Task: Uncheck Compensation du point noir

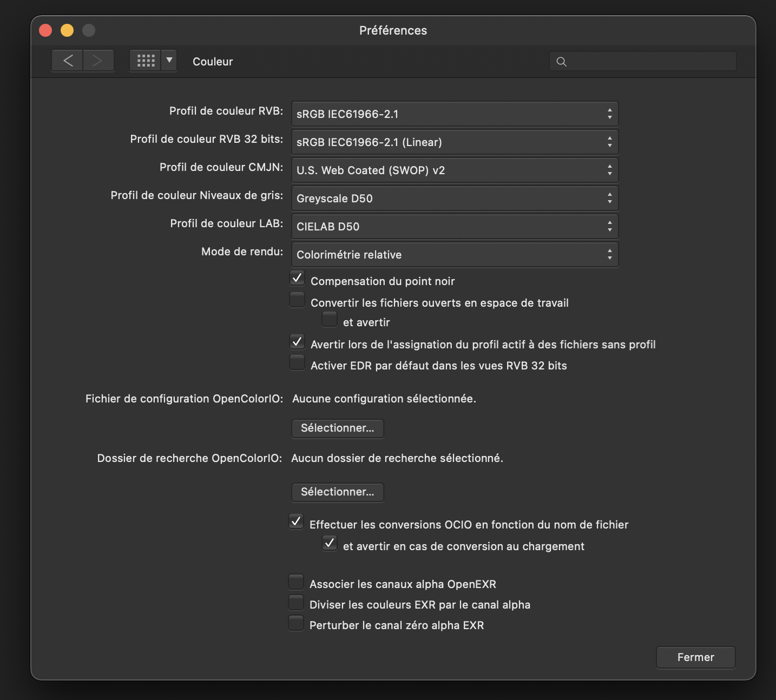Action: point(297,278)
